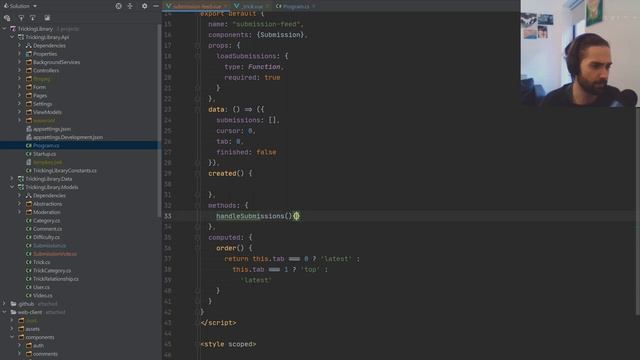The height and width of the screenshot is (360, 640).
Task: Click the expand/collapse all icon in Solution header
Action: coord(130,6)
